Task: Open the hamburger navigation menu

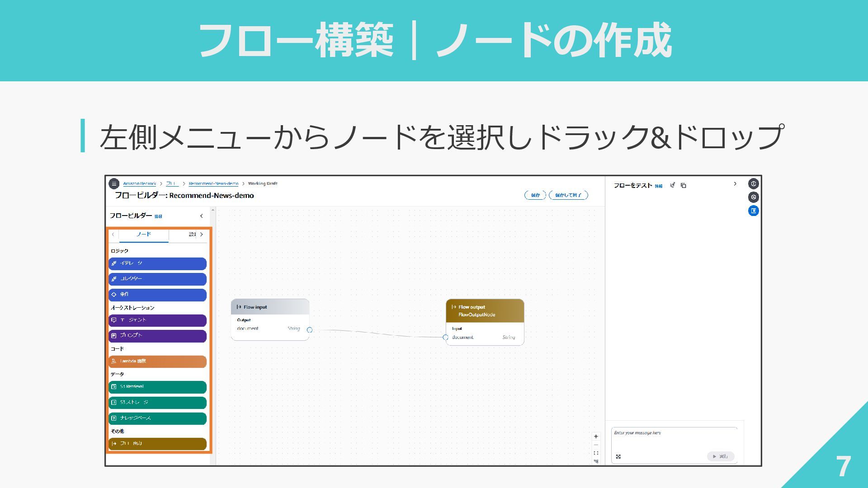Action: (114, 183)
